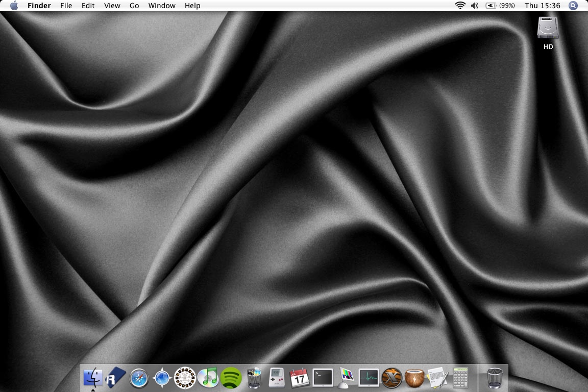Launch Activity Monitor from the Dock

[x=369, y=378]
